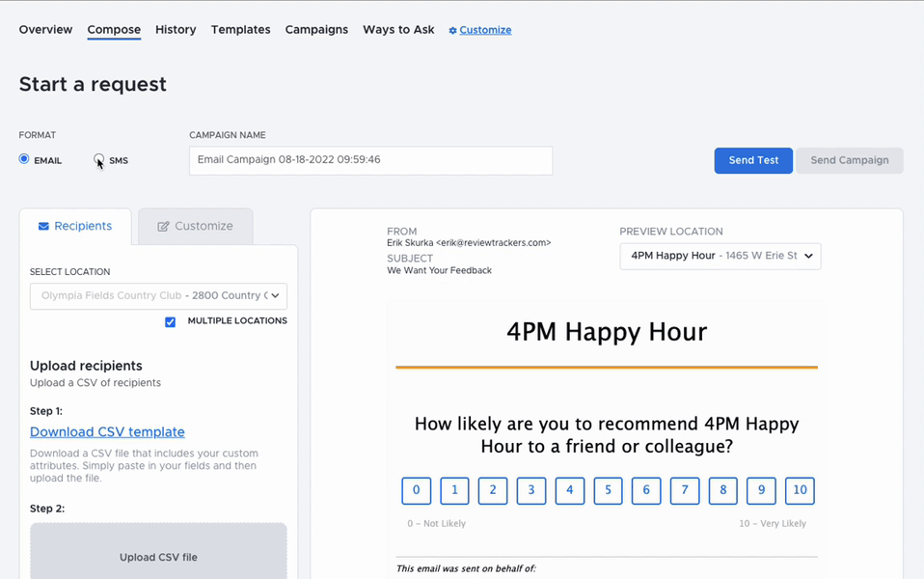Click the 'Start a request' heading
The height and width of the screenshot is (579, 924).
93,84
